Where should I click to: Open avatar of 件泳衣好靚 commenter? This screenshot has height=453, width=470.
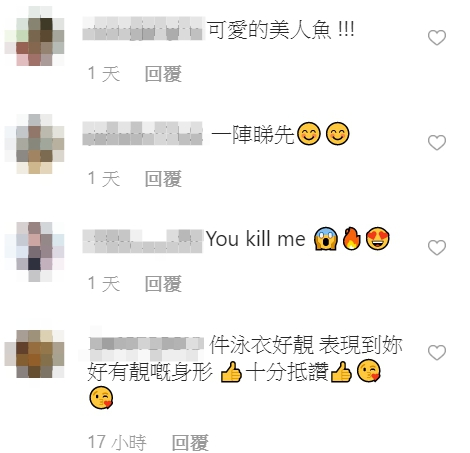click(34, 354)
